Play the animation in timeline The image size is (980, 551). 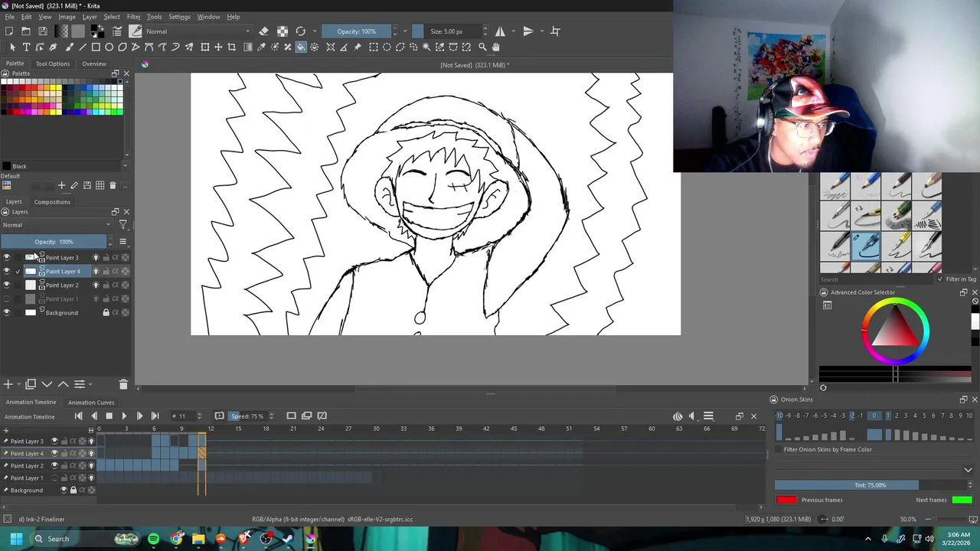(124, 416)
